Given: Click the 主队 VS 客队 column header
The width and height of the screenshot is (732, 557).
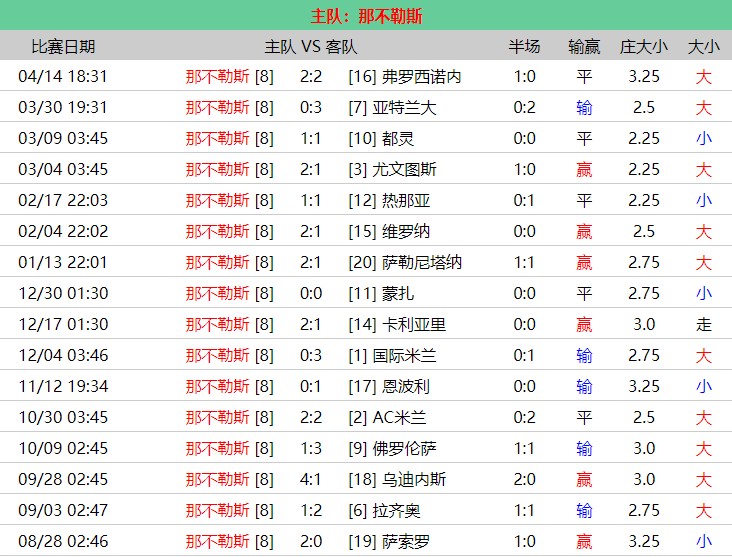Looking at the screenshot, I should click(x=310, y=46).
